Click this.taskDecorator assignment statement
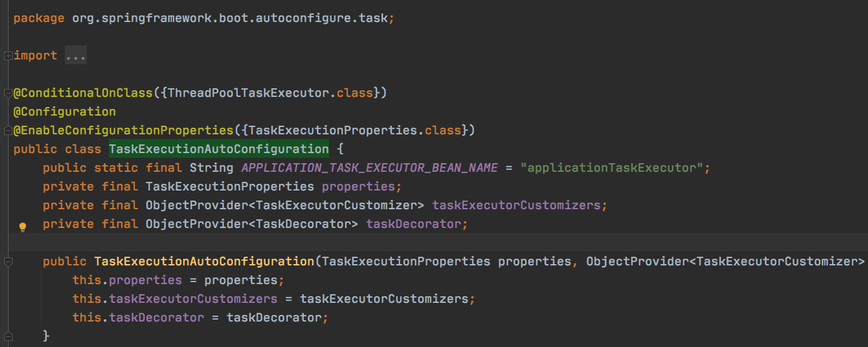Screen dimensions: 868x347 pyautogui.click(x=200, y=318)
